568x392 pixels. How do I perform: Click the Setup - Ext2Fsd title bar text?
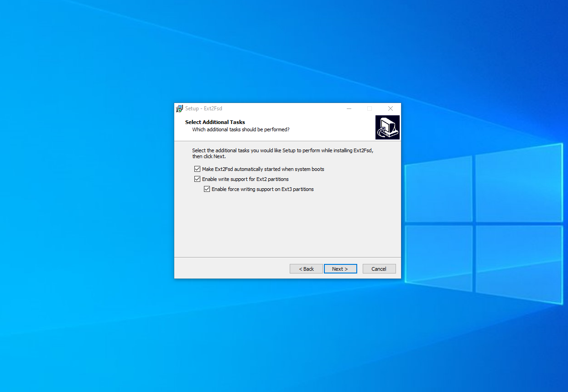[203, 108]
